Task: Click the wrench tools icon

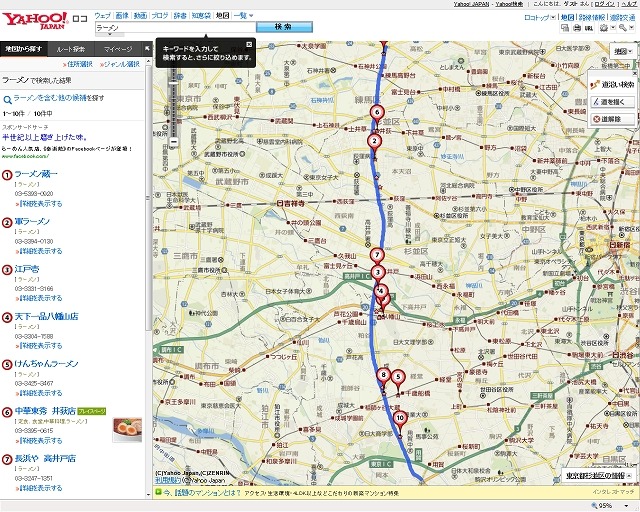Action: click(622, 28)
